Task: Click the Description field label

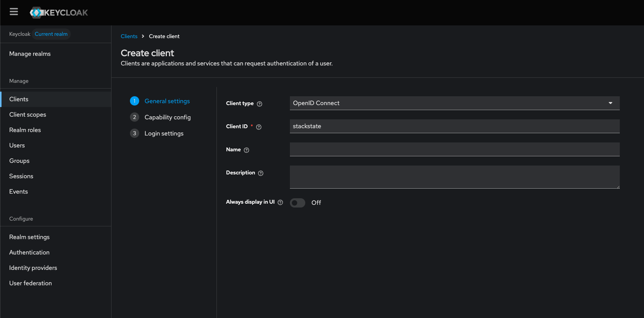Action: click(241, 172)
